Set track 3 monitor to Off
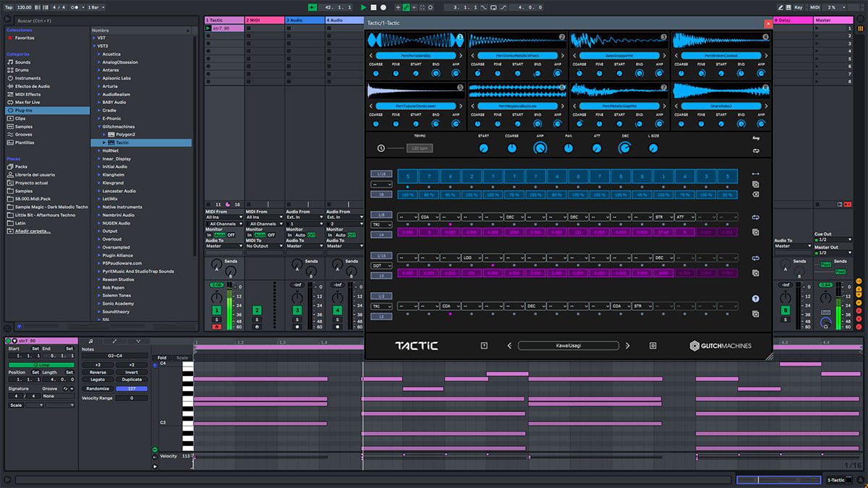 [311, 235]
